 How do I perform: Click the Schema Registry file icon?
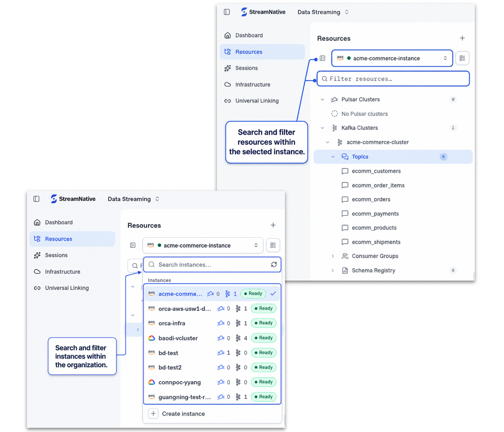[x=345, y=271]
